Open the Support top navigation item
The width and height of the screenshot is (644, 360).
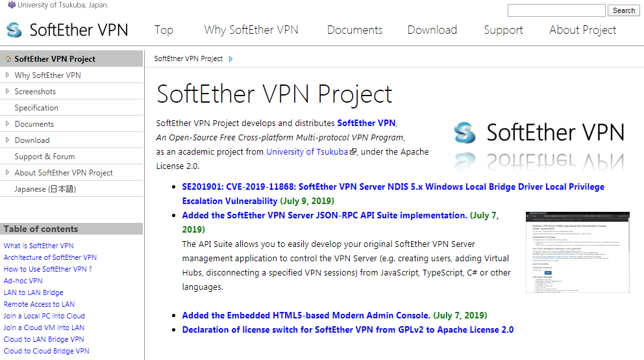click(x=504, y=30)
